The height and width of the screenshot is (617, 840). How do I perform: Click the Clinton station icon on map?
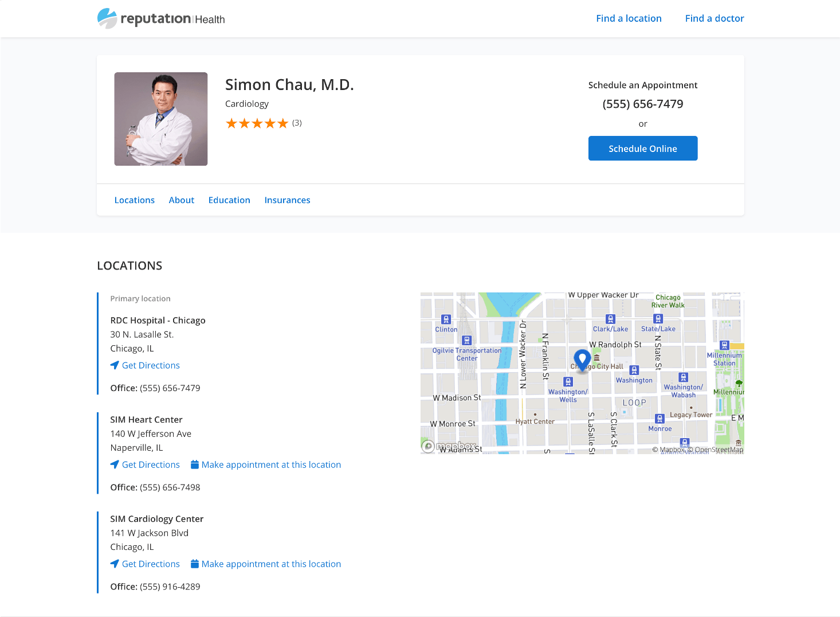446,319
